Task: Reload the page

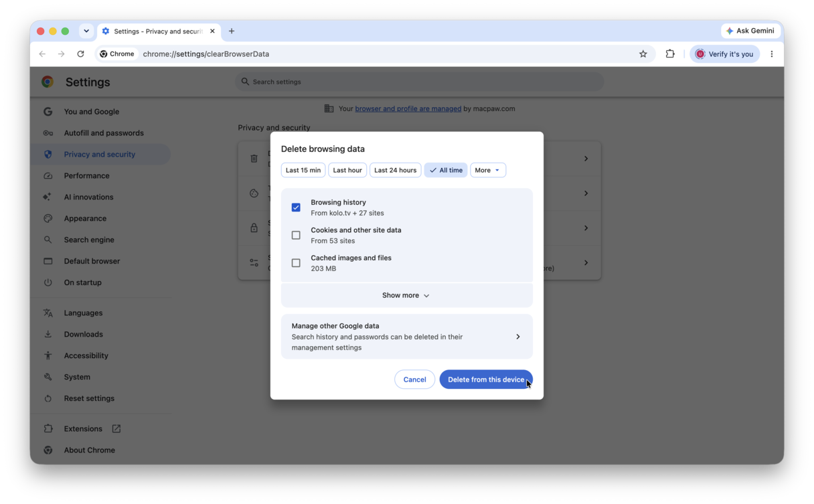Action: point(80,54)
